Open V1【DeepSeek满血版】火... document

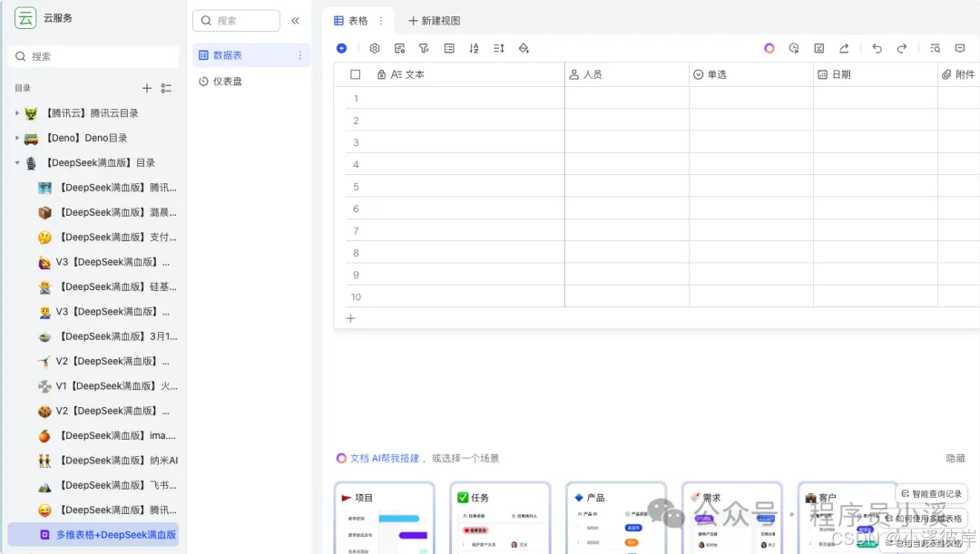[x=107, y=386]
